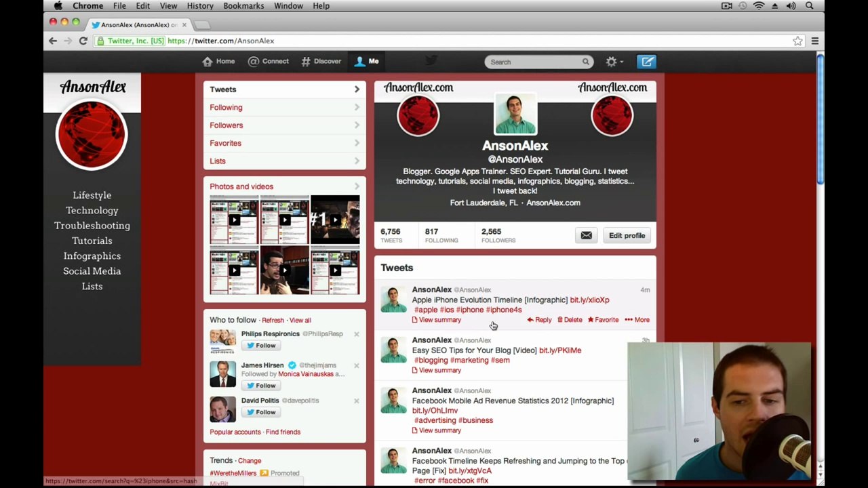
Task: View summary of iPhone Evolution tweet
Action: point(436,320)
